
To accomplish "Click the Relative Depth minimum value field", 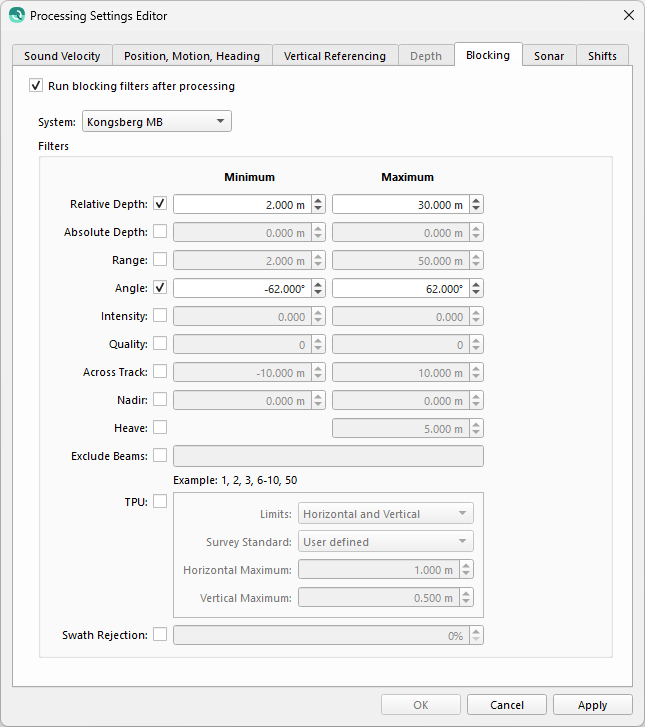I will click(x=240, y=204).
